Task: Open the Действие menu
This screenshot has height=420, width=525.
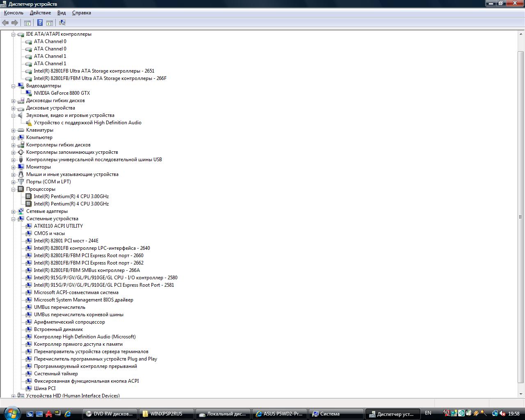Action: 40,13
